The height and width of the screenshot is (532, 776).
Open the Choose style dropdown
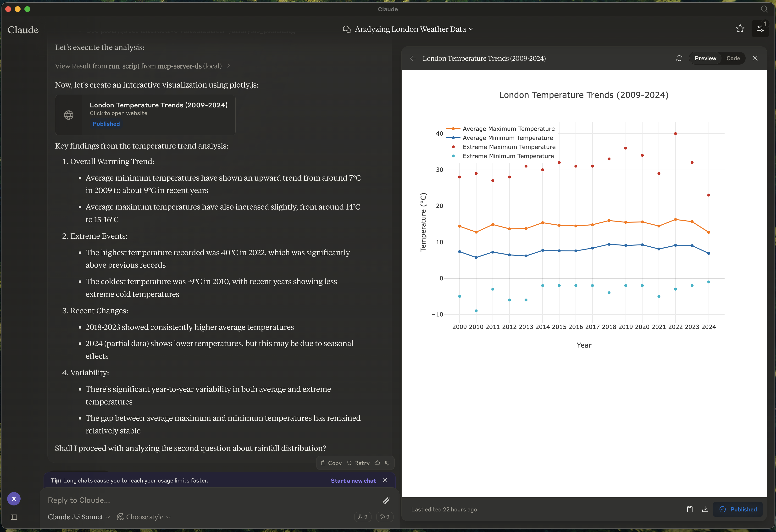point(144,517)
